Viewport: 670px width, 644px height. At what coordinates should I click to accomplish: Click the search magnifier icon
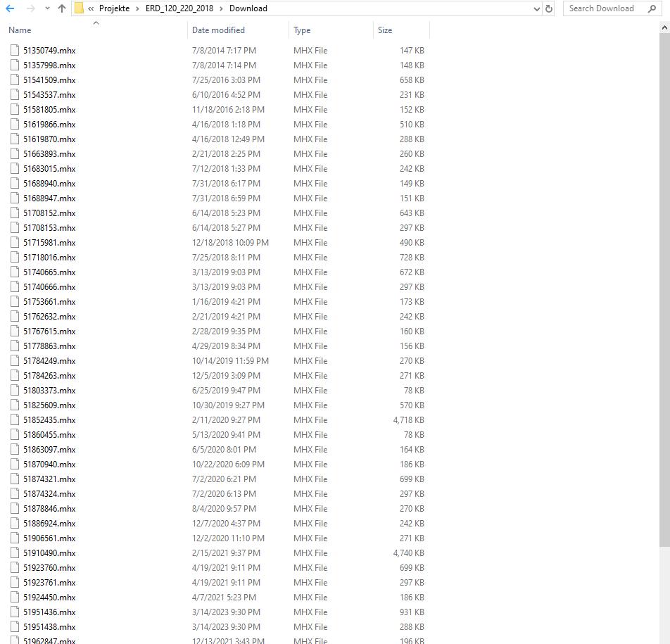tap(652, 8)
